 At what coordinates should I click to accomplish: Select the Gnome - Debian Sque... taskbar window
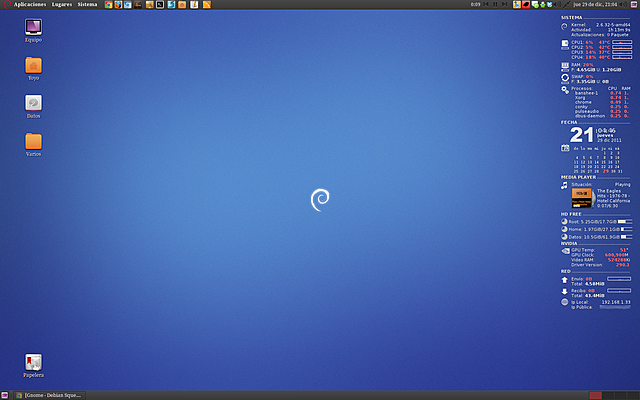point(49,395)
